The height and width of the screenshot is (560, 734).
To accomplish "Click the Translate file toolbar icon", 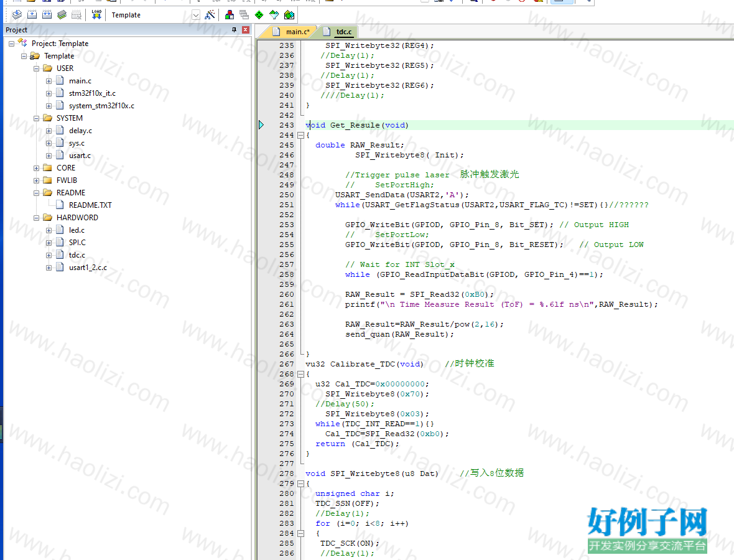I will pos(17,15).
